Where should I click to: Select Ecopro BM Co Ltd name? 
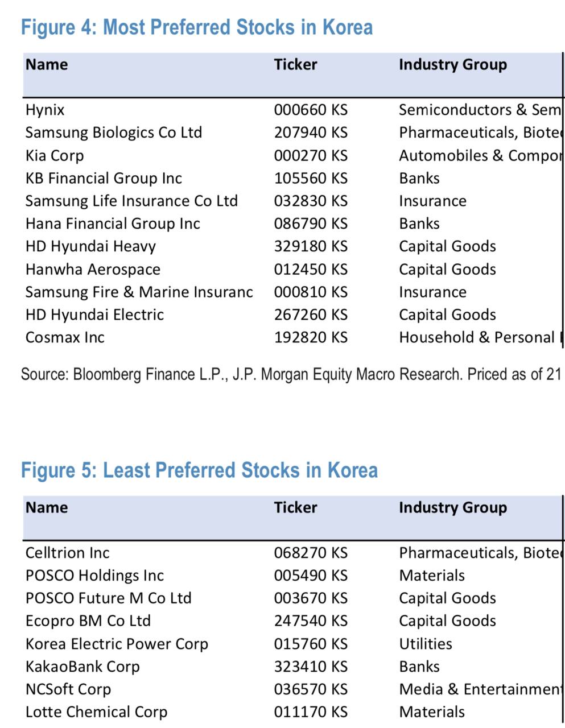click(x=88, y=621)
